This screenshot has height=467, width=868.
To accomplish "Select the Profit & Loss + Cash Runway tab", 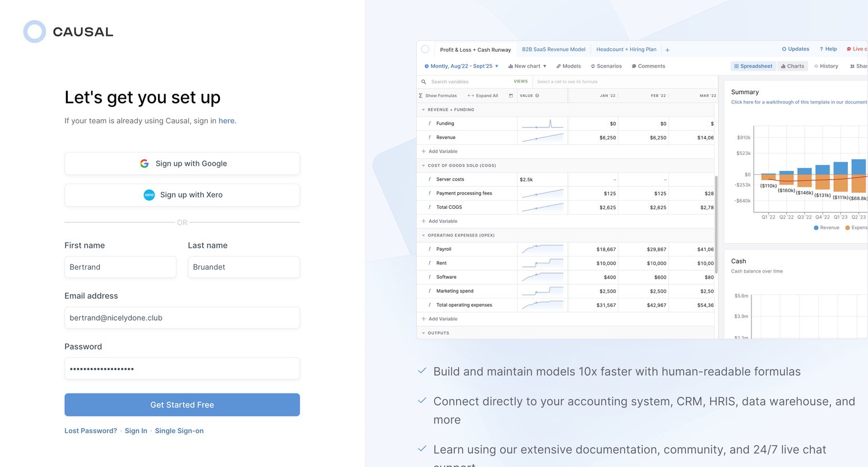I will [475, 50].
